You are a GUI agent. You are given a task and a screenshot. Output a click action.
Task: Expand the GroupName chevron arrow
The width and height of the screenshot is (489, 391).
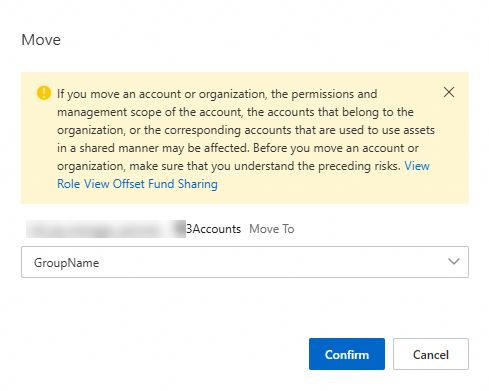[x=454, y=262]
